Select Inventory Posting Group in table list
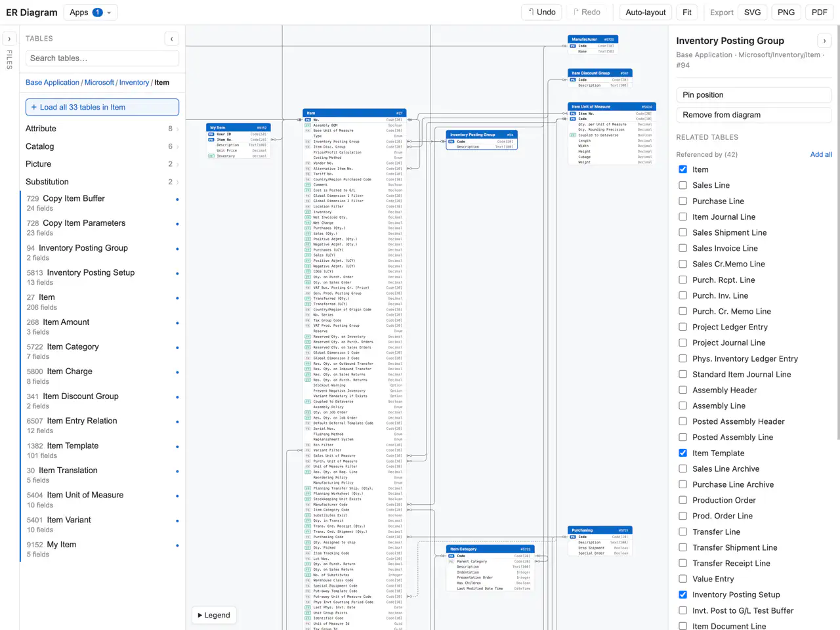The image size is (840, 630). click(102, 253)
